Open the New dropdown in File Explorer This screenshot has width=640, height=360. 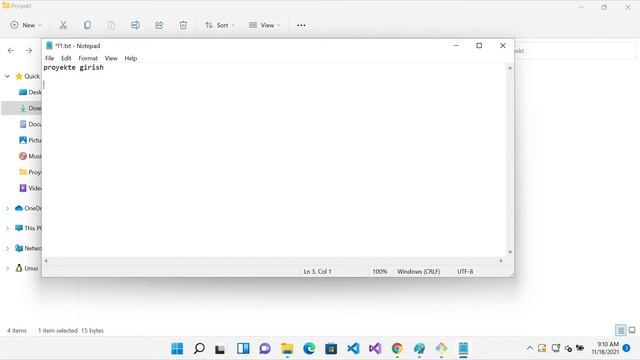pyautogui.click(x=26, y=25)
